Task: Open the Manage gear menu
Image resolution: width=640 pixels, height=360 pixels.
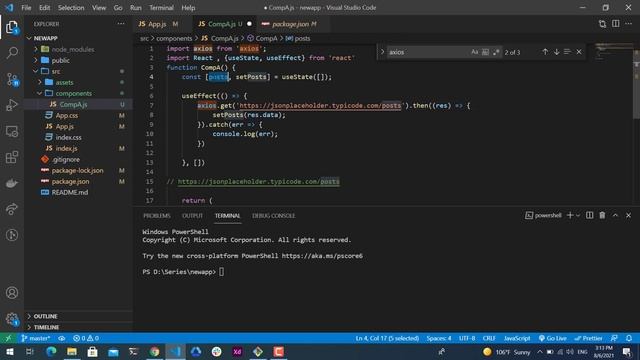Action: [x=12, y=319]
